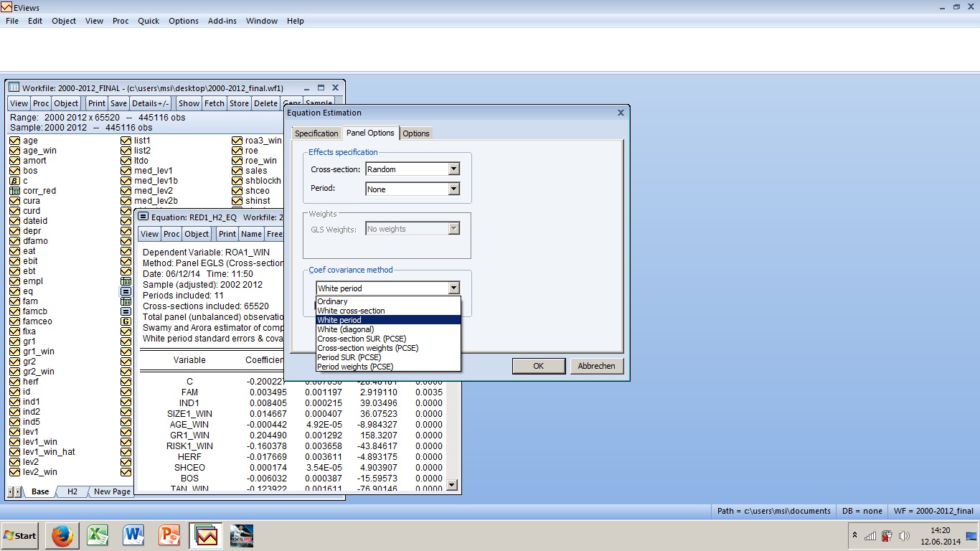
Task: Click the EViews taskbar icon
Action: [x=206, y=535]
